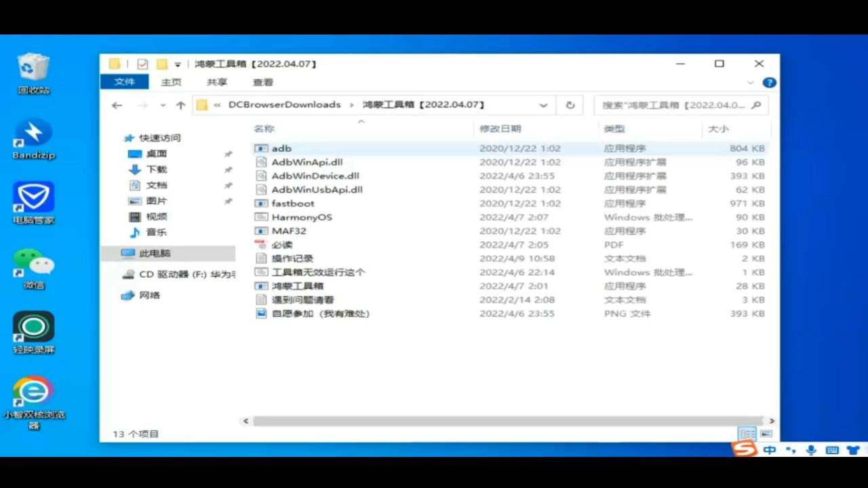Image resolution: width=868 pixels, height=488 pixels.
Task: Open the 文件 ribbon tab
Action: (x=125, y=82)
